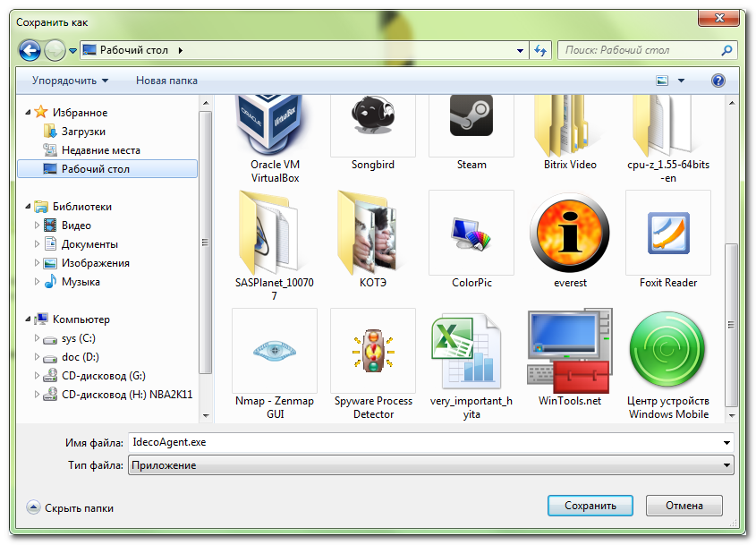Image resolution: width=756 pixels, height=545 pixels.
Task: Click the Сохранить button
Action: [x=590, y=506]
